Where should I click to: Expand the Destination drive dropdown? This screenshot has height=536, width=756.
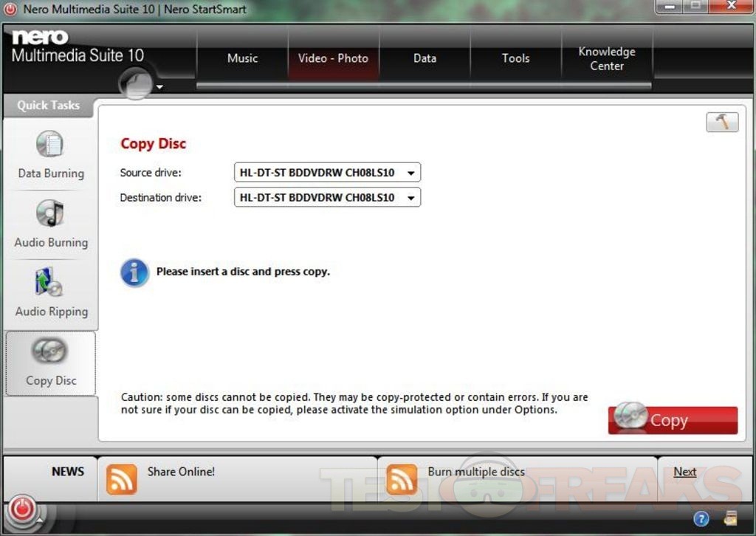tap(410, 198)
